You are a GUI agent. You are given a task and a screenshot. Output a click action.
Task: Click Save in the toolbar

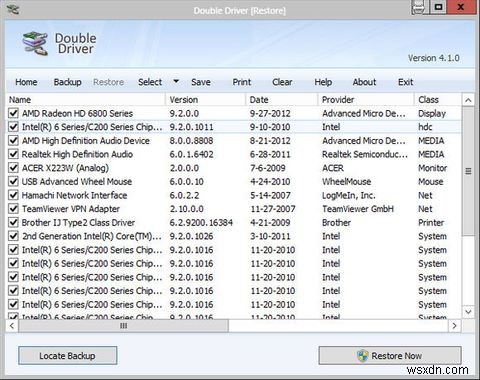click(201, 82)
